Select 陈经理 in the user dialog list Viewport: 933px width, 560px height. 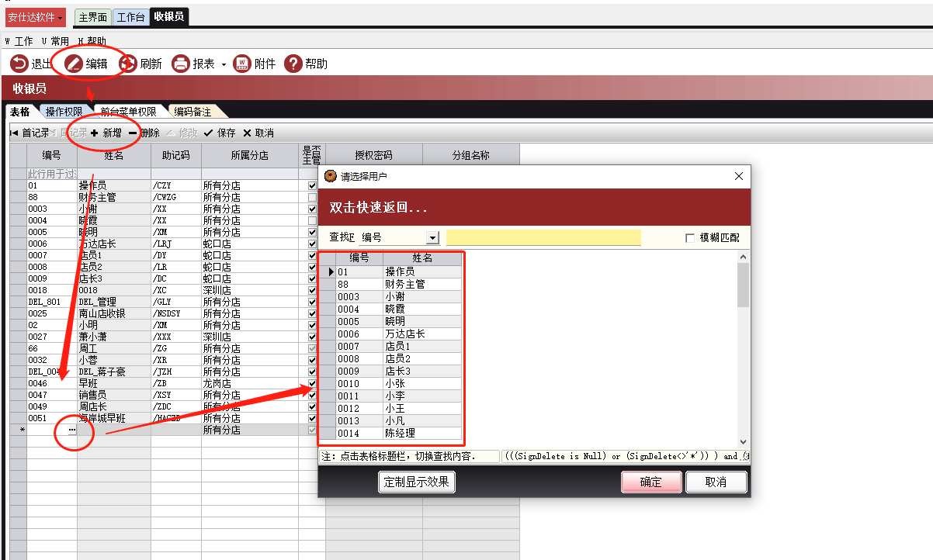click(x=422, y=433)
